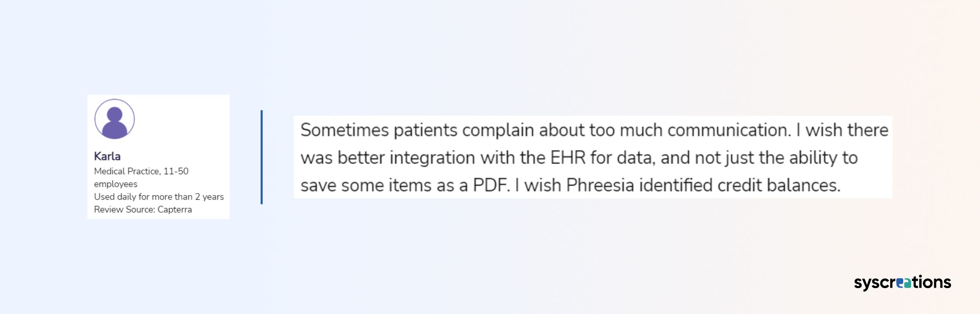Click the word Sometimes in the review
Image resolution: width=980 pixels, height=314 pixels.
(345, 130)
